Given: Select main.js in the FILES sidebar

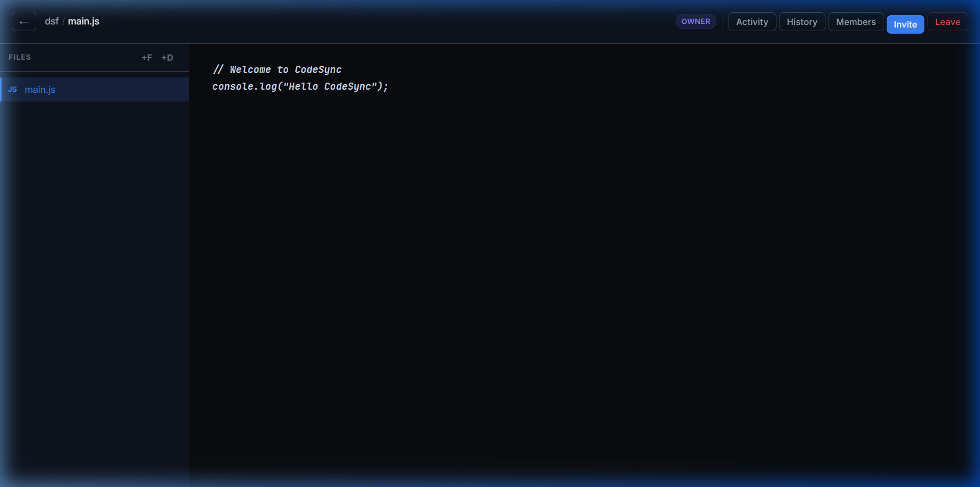Looking at the screenshot, I should (x=40, y=90).
